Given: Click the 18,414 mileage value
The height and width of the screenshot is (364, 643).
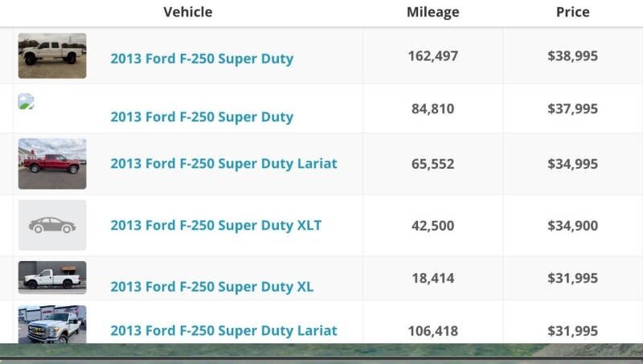Looking at the screenshot, I should pyautogui.click(x=433, y=278).
